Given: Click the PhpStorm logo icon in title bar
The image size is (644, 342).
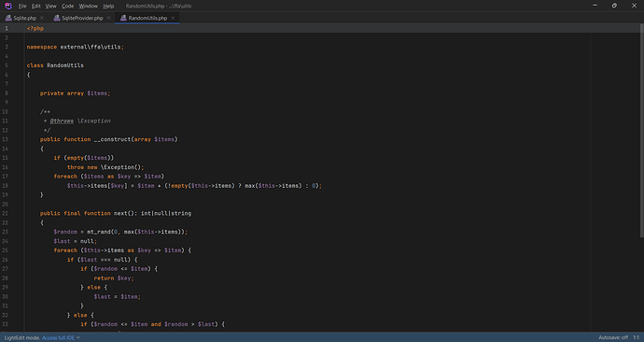Looking at the screenshot, I should 7,6.
